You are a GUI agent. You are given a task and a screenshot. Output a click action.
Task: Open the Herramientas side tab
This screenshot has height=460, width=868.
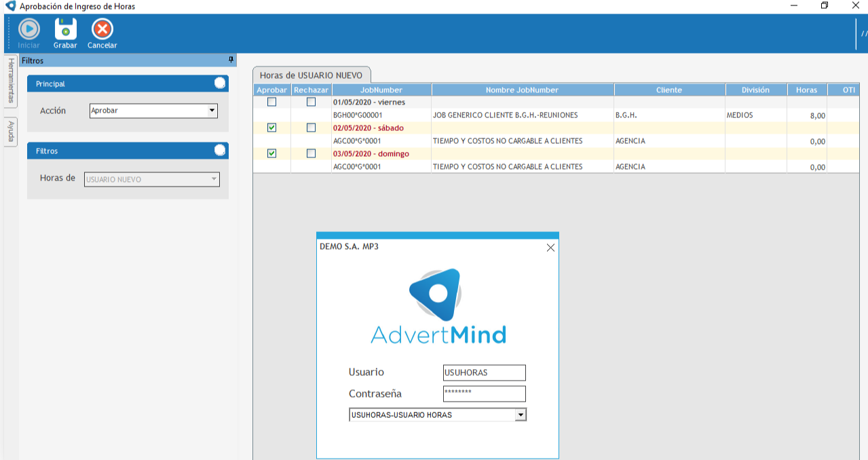coord(11,81)
